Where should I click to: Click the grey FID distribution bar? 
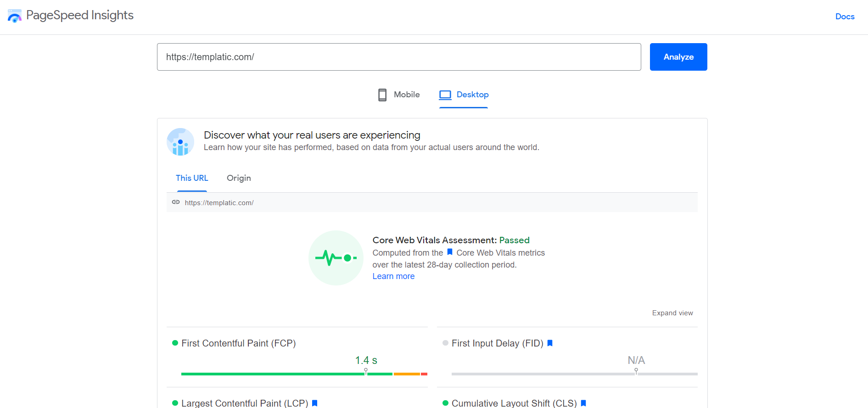575,374
